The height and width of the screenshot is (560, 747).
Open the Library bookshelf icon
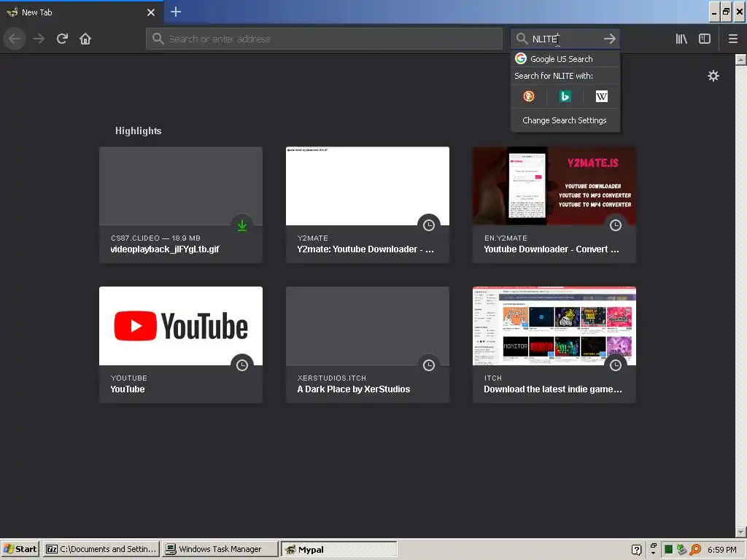pos(681,39)
